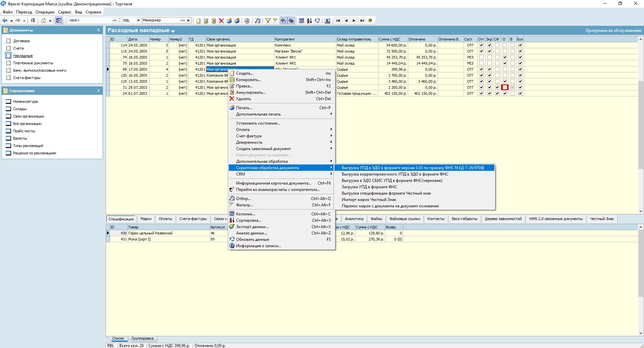Collapse the Справочники panel
Screen dimensions: 644x348
[98, 91]
